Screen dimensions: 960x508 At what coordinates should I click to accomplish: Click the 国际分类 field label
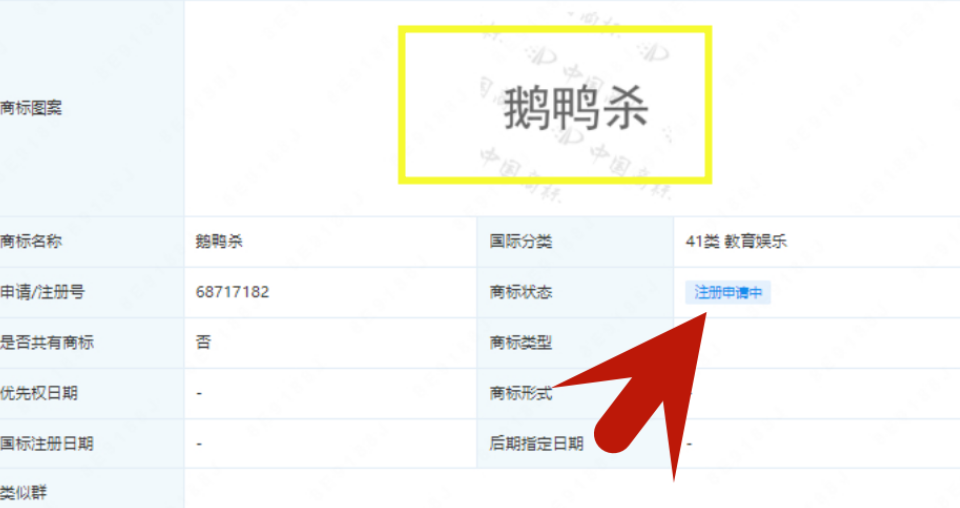click(521, 241)
